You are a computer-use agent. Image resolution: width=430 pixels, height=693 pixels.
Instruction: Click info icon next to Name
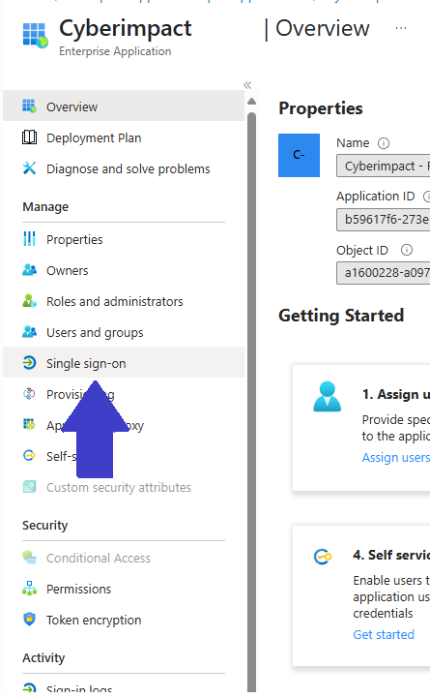384,143
